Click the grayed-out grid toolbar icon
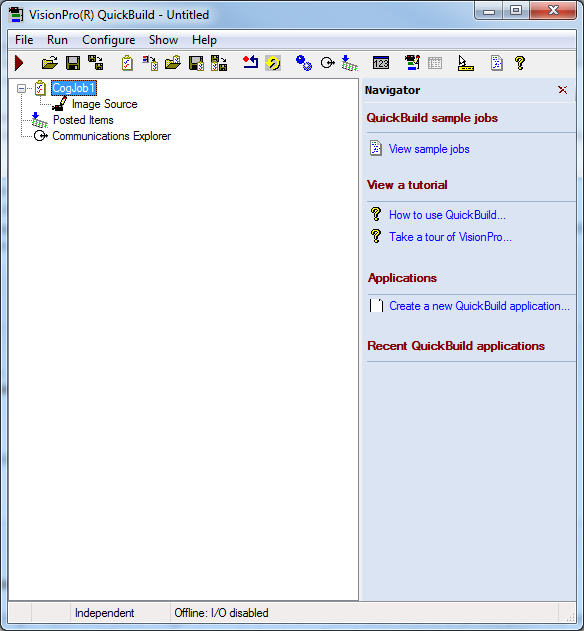584x631 pixels. click(x=435, y=63)
